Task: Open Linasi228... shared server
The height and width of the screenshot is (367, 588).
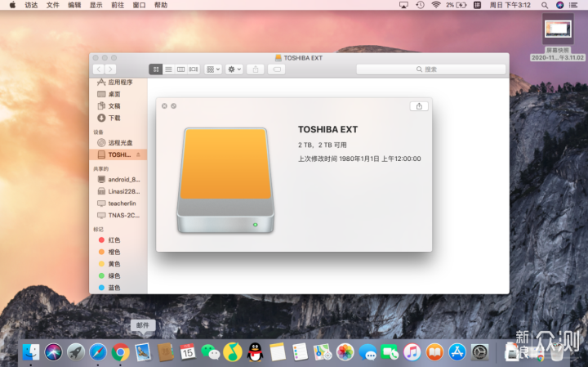Action: click(118, 191)
